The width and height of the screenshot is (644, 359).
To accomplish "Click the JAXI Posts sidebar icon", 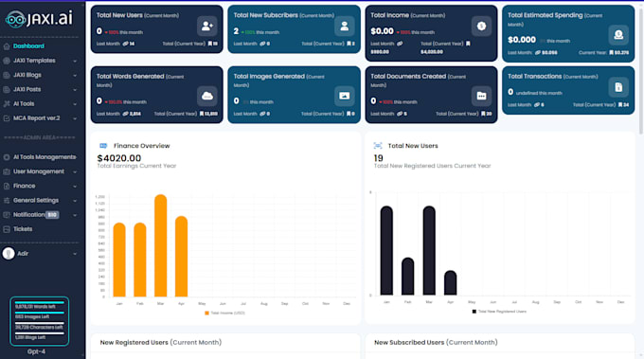I will [x=7, y=90].
